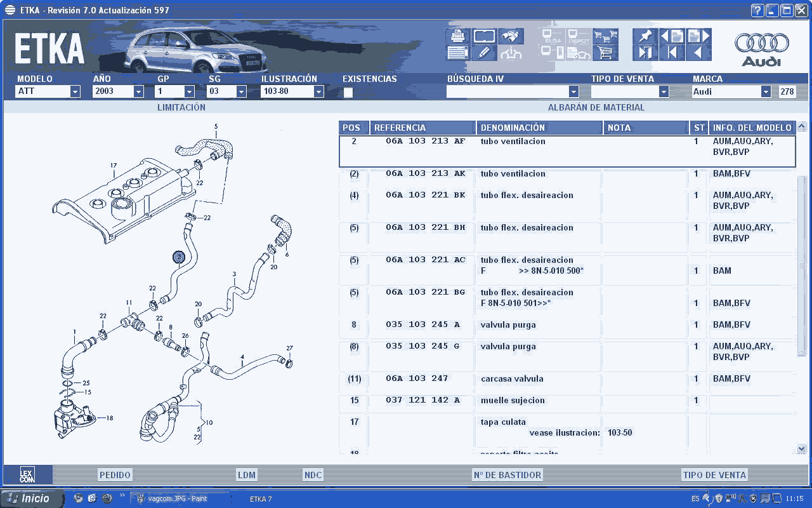This screenshot has width=812, height=508.
Task: Click the multiple shopping carts icon
Action: pyautogui.click(x=606, y=36)
